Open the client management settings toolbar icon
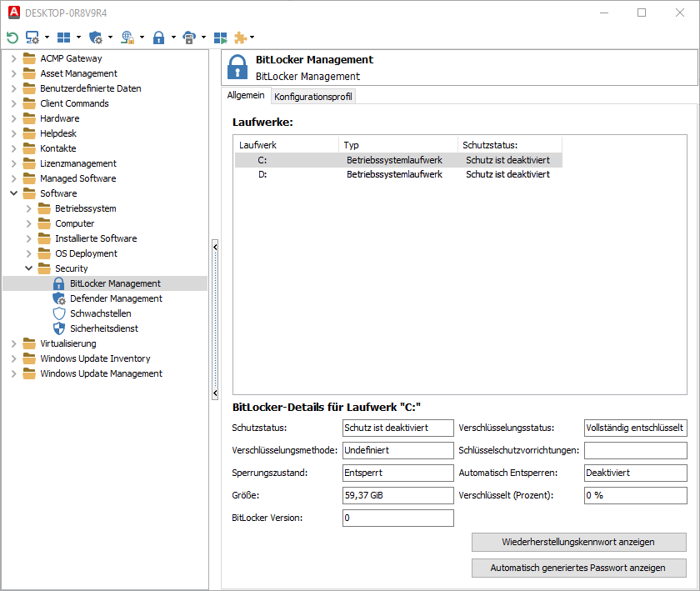The width and height of the screenshot is (700, 591). 33,37
